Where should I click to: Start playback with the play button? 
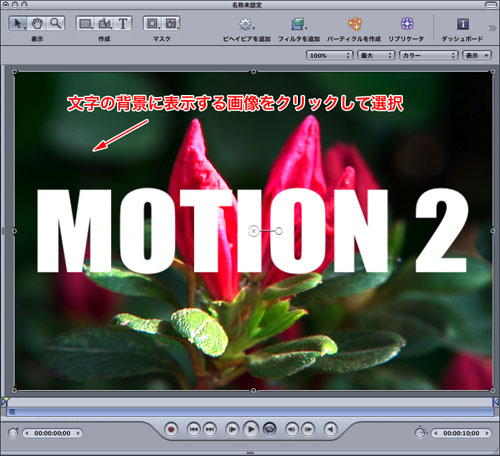pos(251,429)
